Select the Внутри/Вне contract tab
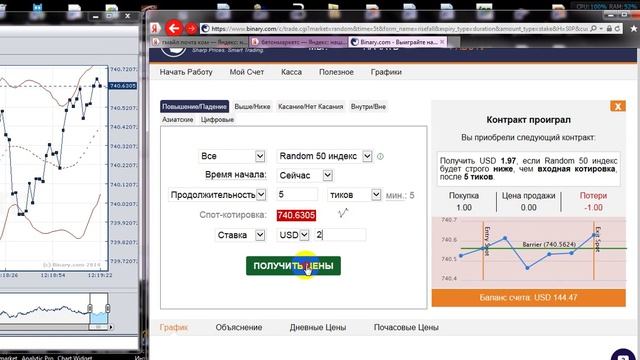The image size is (640, 360). point(368,107)
